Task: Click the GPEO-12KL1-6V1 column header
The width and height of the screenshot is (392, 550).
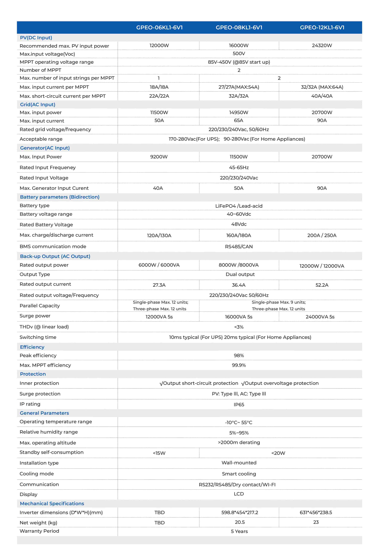Action: click(x=322, y=28)
